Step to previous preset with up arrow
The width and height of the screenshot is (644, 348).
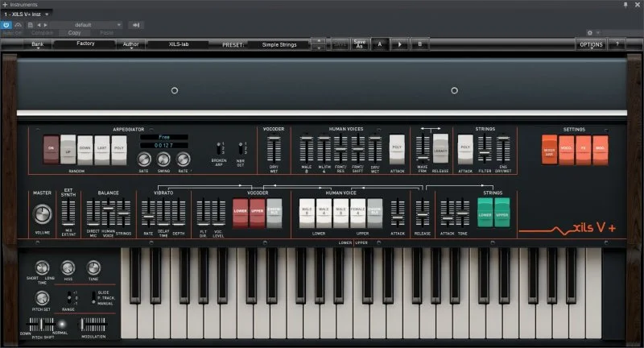(319, 41)
